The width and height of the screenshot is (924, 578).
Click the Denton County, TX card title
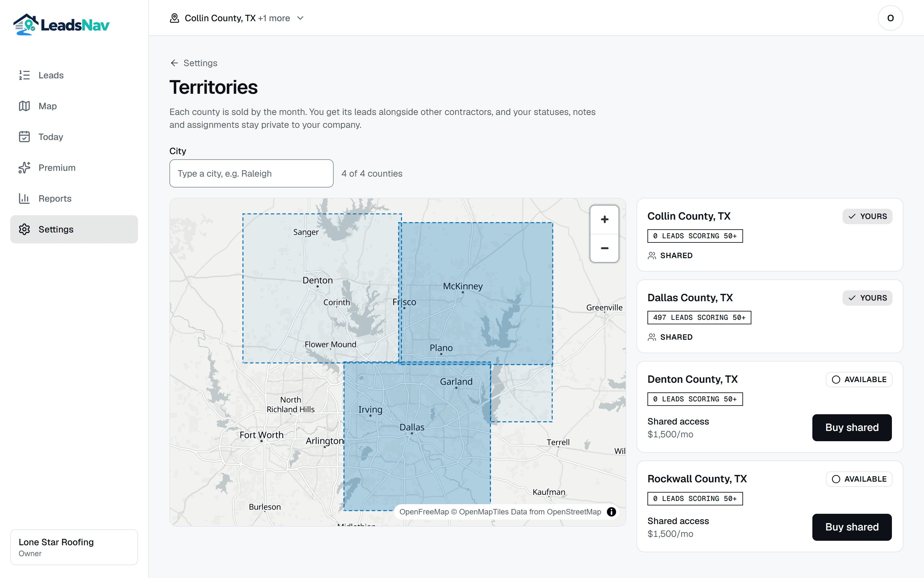tap(693, 379)
